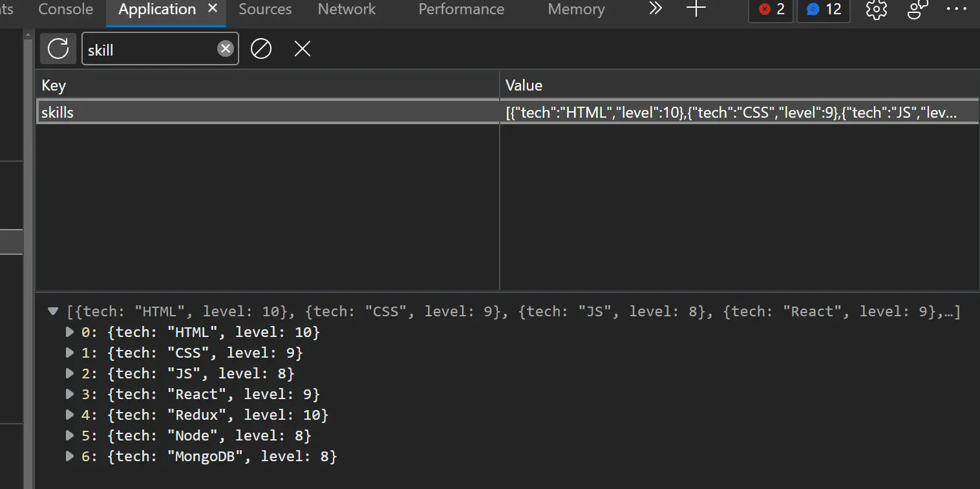Open the Performance tab
This screenshot has height=489, width=980.
461,10
